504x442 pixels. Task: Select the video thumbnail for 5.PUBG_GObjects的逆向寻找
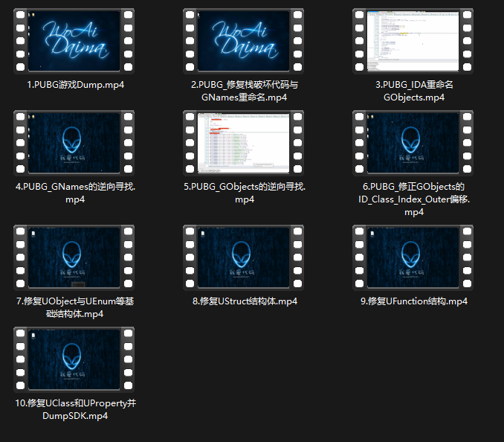[243, 143]
